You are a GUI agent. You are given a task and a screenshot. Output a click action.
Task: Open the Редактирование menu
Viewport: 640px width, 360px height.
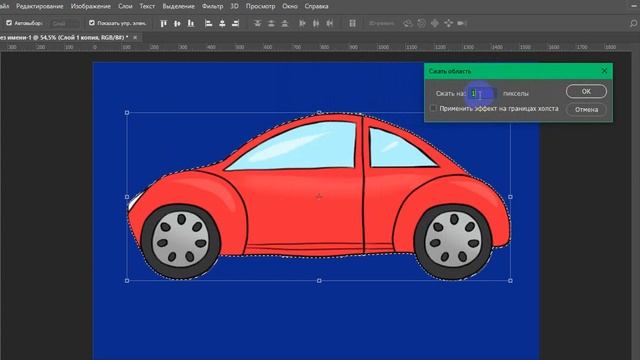tap(40, 6)
